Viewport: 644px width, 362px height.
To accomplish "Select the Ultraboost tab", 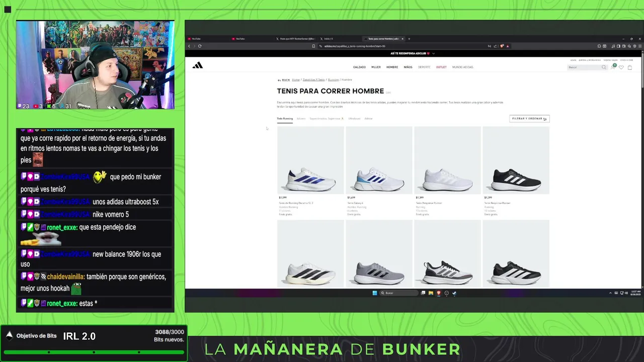I will [354, 119].
